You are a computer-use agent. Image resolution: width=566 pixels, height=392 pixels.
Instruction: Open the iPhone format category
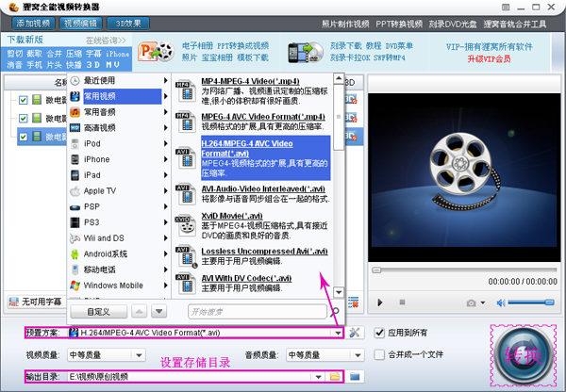point(119,159)
